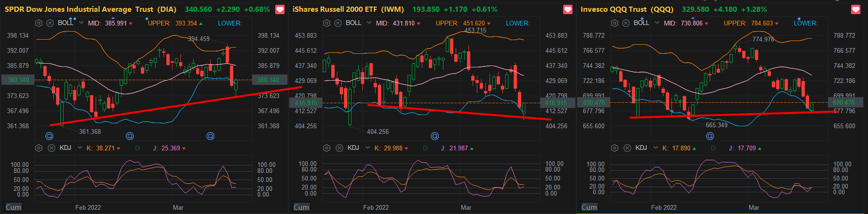Expand the BOLL indicator dropdown on IWM chart
The width and height of the screenshot is (868, 214).
point(369,23)
